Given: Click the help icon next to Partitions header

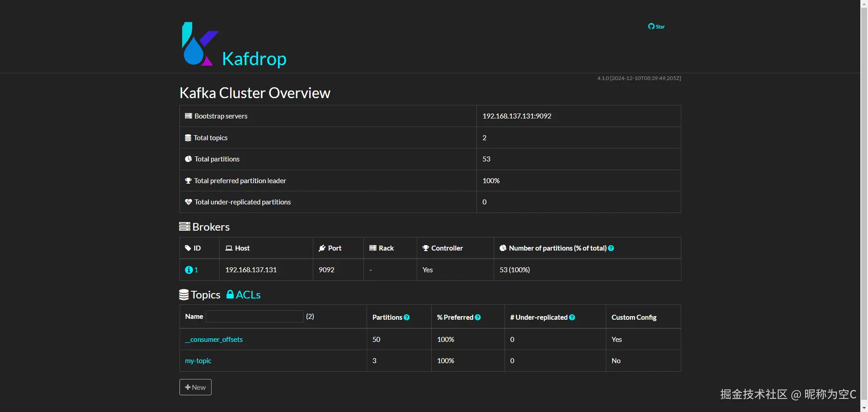Looking at the screenshot, I should pos(407,317).
